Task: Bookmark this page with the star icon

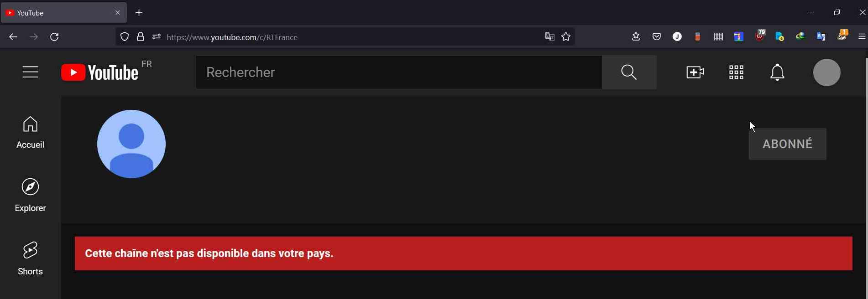Action: tap(566, 37)
